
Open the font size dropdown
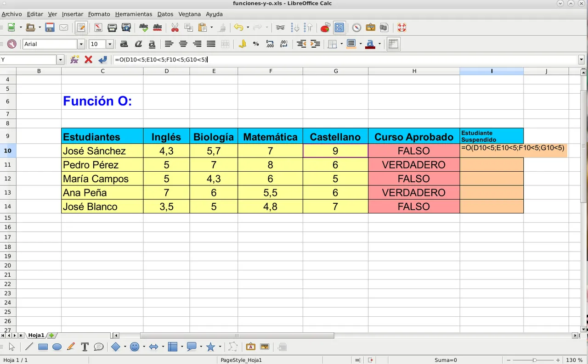click(x=110, y=44)
